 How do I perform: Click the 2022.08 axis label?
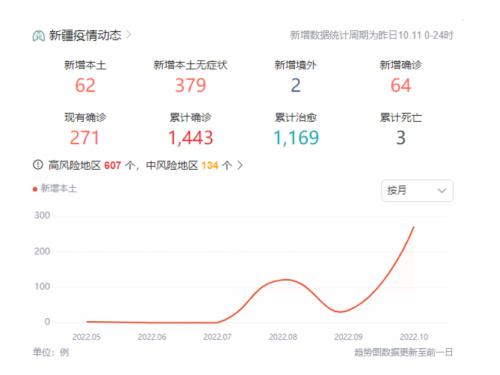point(283,337)
